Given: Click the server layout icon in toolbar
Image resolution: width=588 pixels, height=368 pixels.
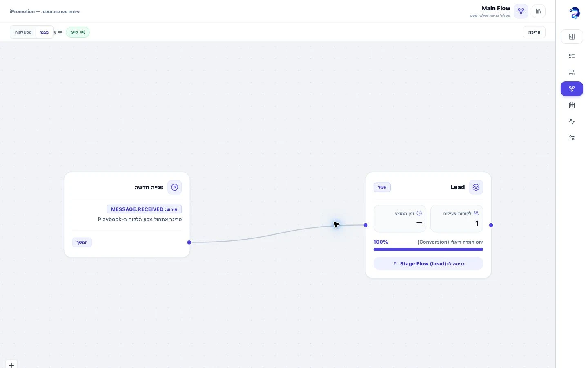Looking at the screenshot, I should click(60, 32).
